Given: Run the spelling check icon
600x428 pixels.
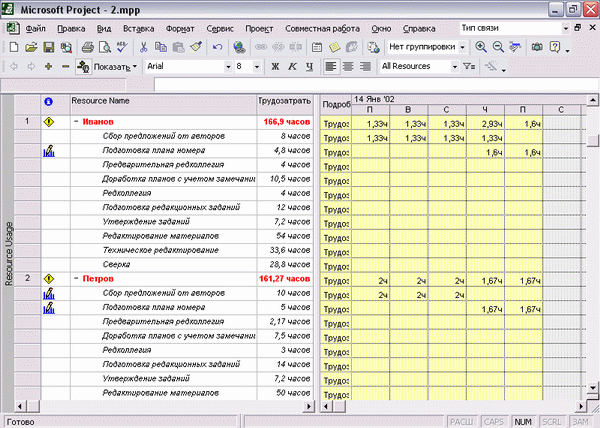Looking at the screenshot, I should click(x=122, y=47).
